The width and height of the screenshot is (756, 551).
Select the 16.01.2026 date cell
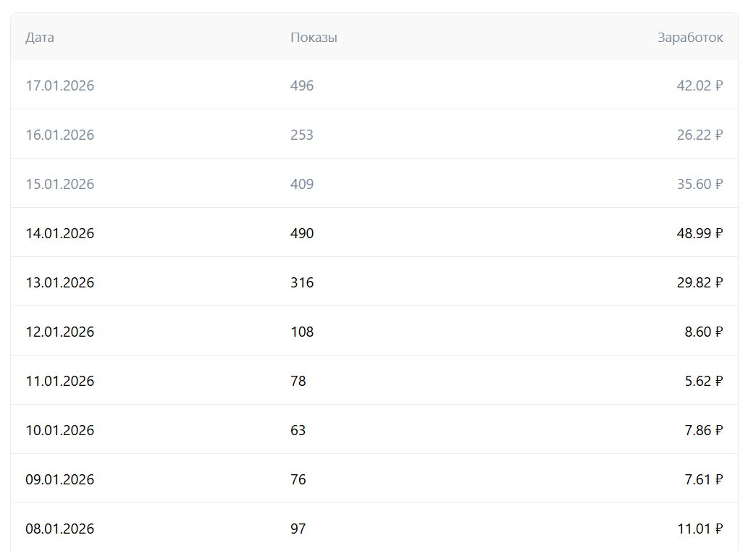pos(60,135)
